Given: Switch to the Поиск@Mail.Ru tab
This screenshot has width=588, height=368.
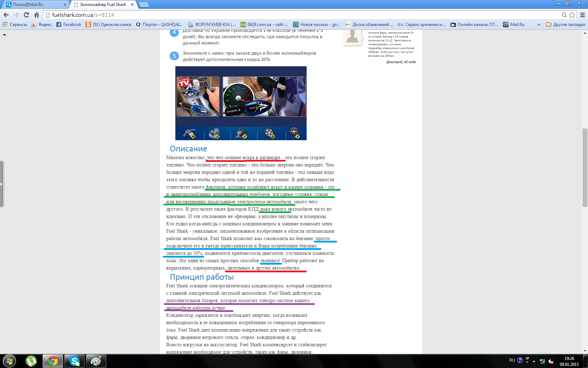Looking at the screenshot, I should click(35, 5).
